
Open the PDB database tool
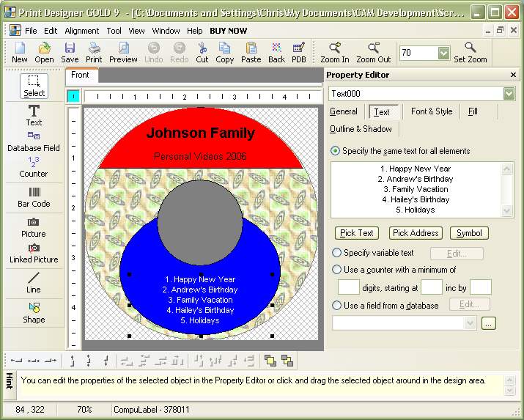coord(299,53)
